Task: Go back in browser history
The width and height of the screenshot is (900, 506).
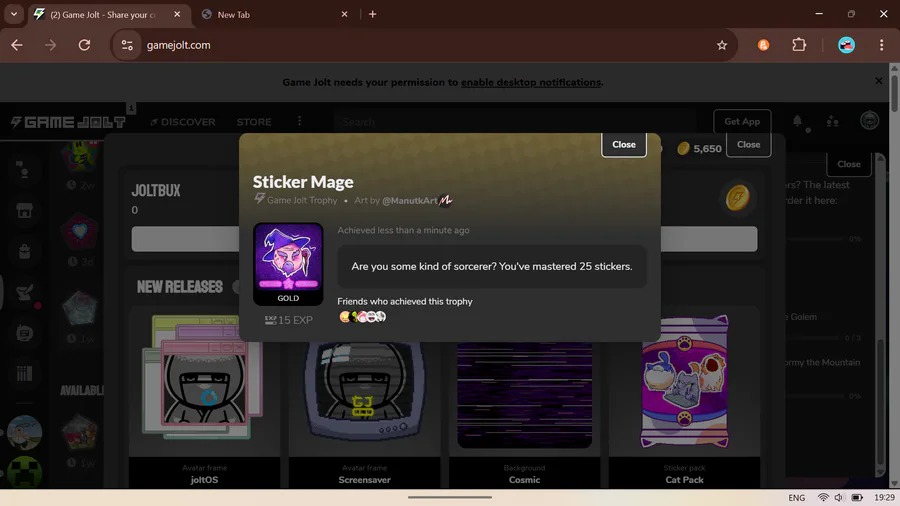Action: pos(17,45)
